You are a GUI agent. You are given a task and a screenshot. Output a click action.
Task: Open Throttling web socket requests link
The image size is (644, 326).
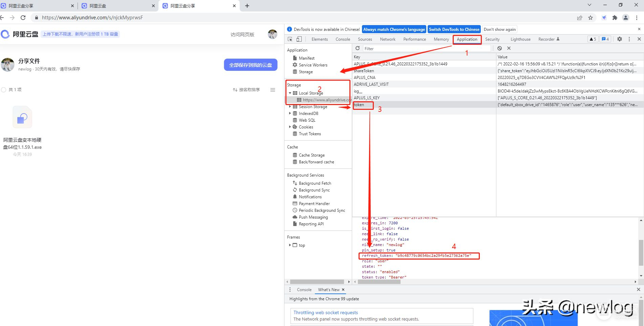tap(326, 312)
